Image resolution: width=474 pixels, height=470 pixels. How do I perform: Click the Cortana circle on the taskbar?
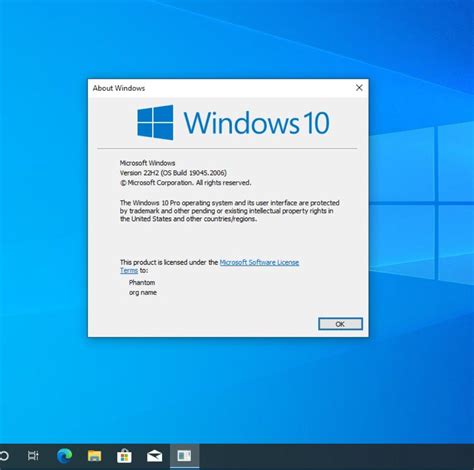point(4,455)
